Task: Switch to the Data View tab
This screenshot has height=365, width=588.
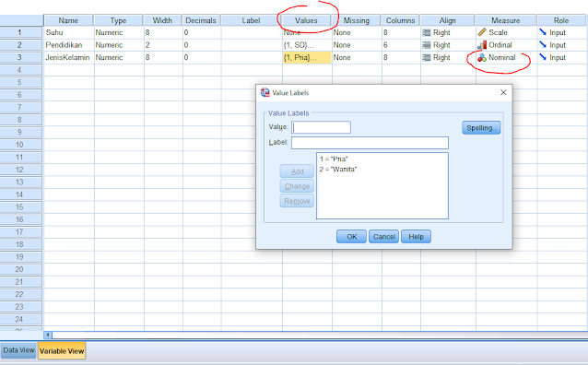Action: click(x=18, y=350)
